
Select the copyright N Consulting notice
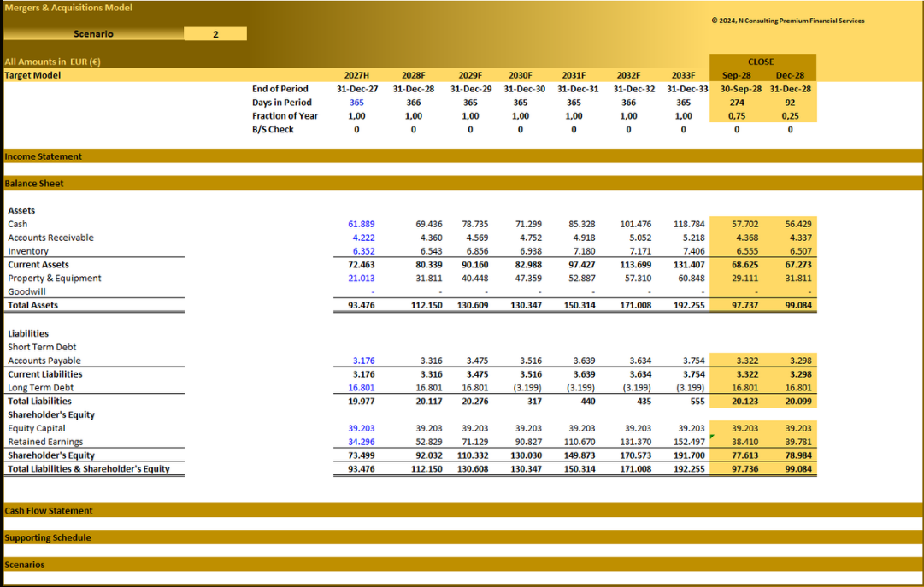pyautogui.click(x=788, y=21)
